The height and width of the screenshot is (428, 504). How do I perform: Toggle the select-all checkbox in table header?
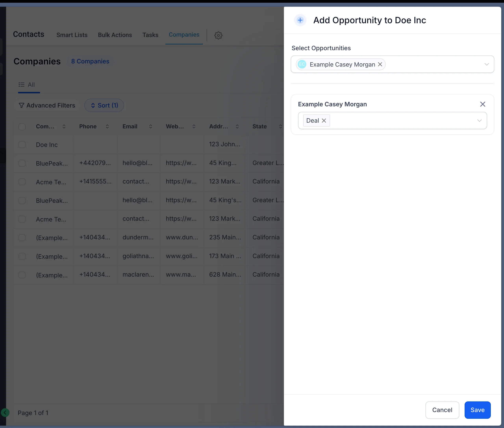22,126
